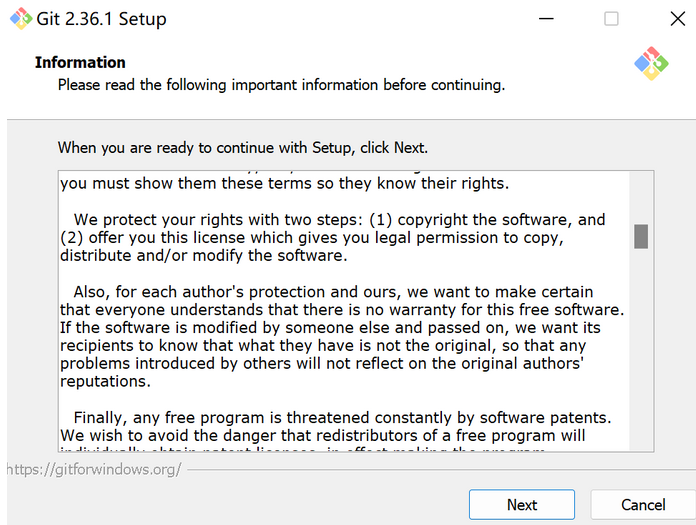Cancel the Git installation
The height and width of the screenshot is (525, 696).
click(643, 505)
